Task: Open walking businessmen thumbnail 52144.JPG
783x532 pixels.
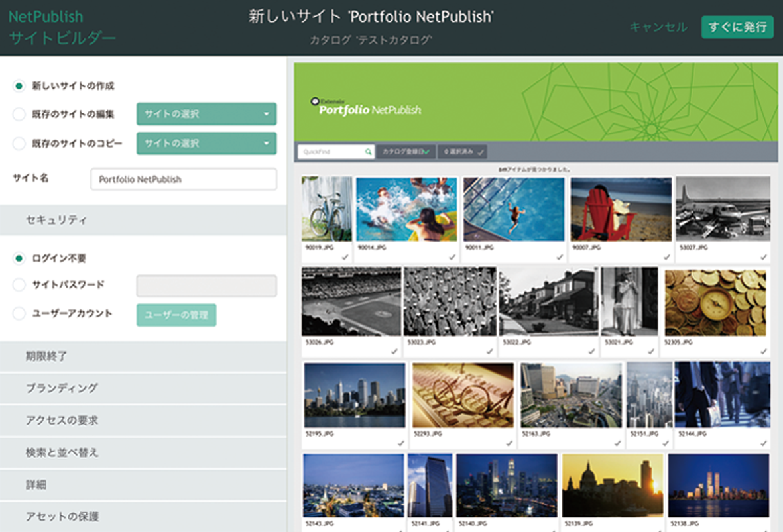Action: tap(722, 395)
